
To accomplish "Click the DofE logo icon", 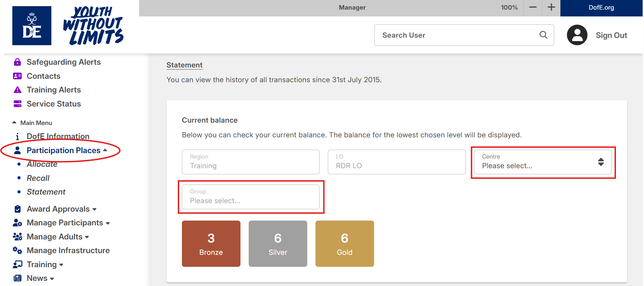I will pos(32,26).
